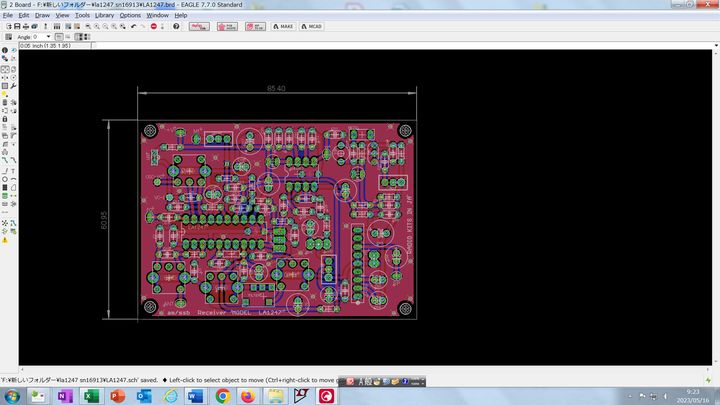Select the Lock tool in left palette
720x405 pixels.
click(x=5, y=119)
